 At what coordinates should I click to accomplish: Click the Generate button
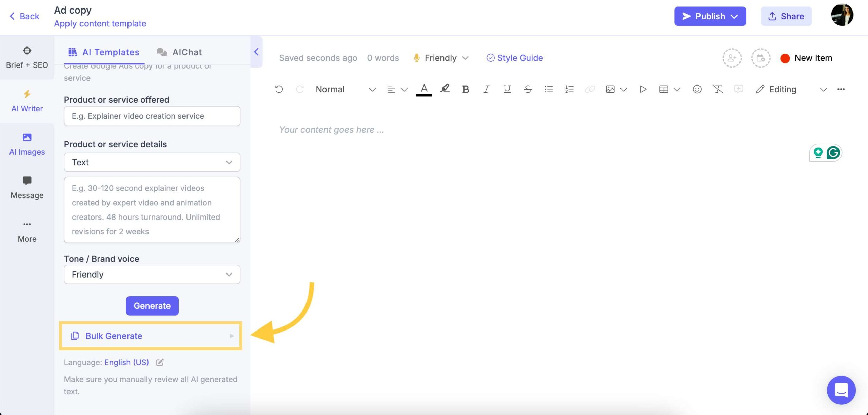[152, 305]
